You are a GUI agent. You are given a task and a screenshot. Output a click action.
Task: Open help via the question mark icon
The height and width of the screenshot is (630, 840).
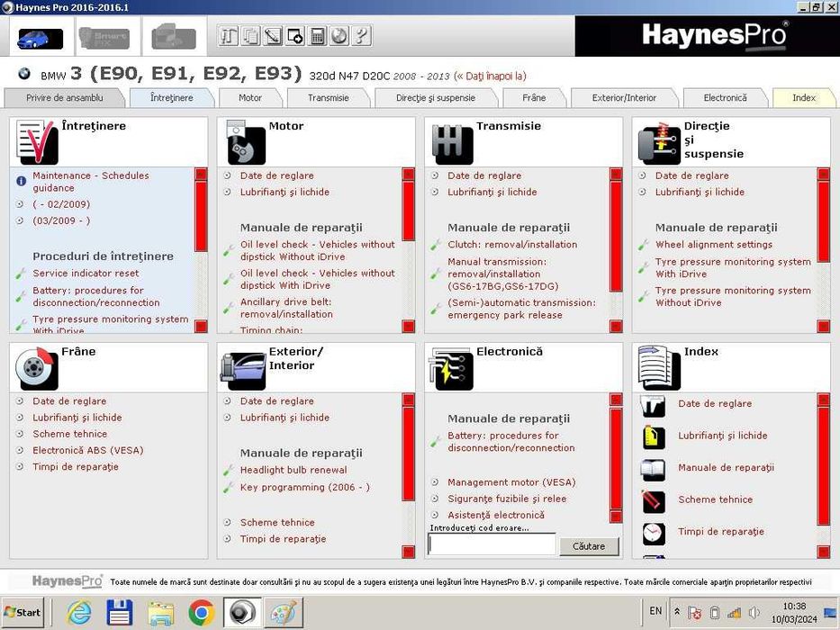pyautogui.click(x=362, y=36)
